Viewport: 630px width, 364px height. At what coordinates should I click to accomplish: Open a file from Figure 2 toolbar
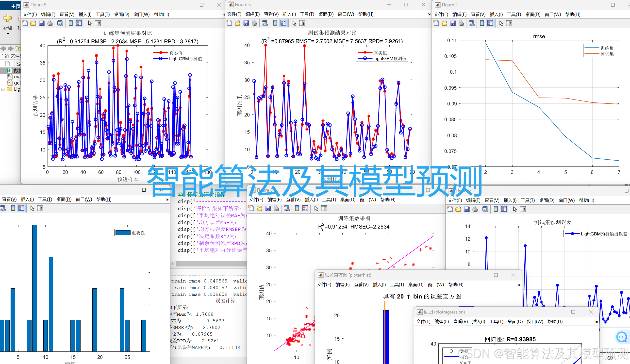[444, 23]
